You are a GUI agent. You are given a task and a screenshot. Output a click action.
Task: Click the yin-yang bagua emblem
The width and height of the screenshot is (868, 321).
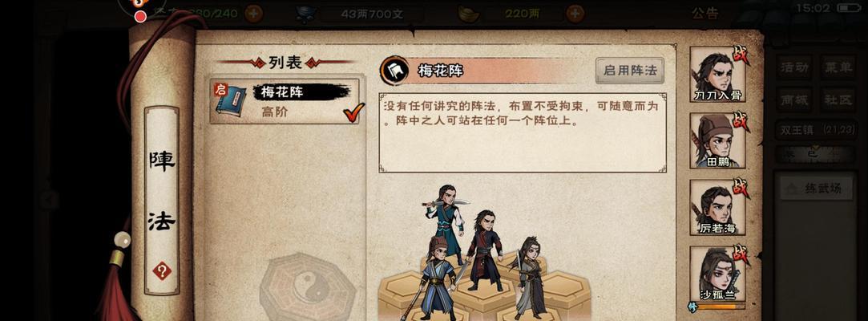pyautogui.click(x=307, y=287)
